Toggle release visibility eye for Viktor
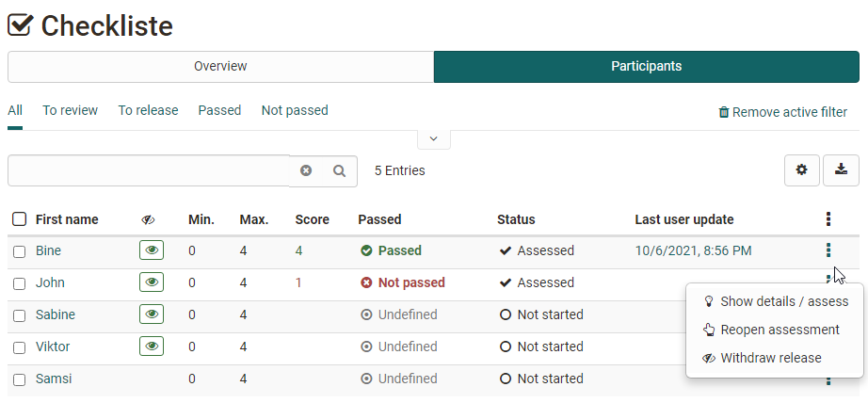The width and height of the screenshot is (868, 403). click(151, 347)
